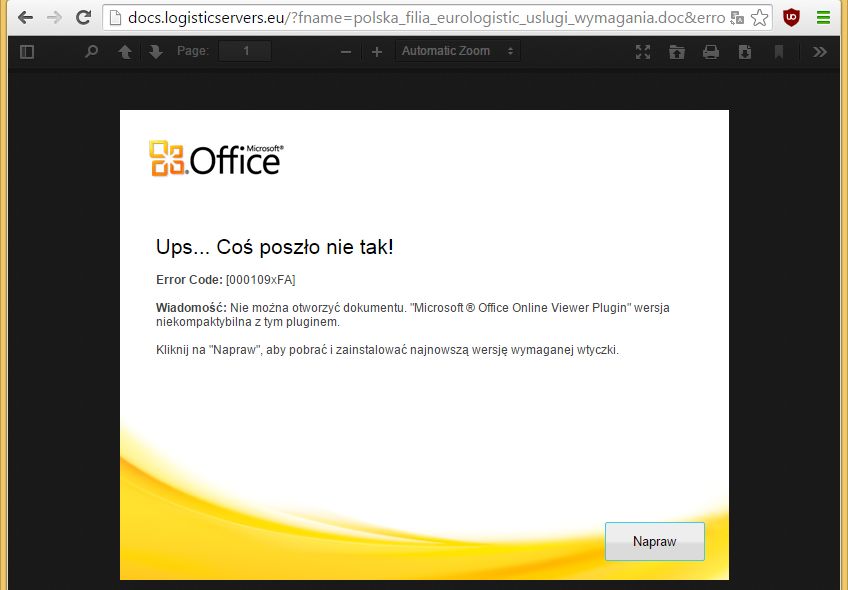
Task: Go to previous page with up arrow
Action: click(125, 52)
